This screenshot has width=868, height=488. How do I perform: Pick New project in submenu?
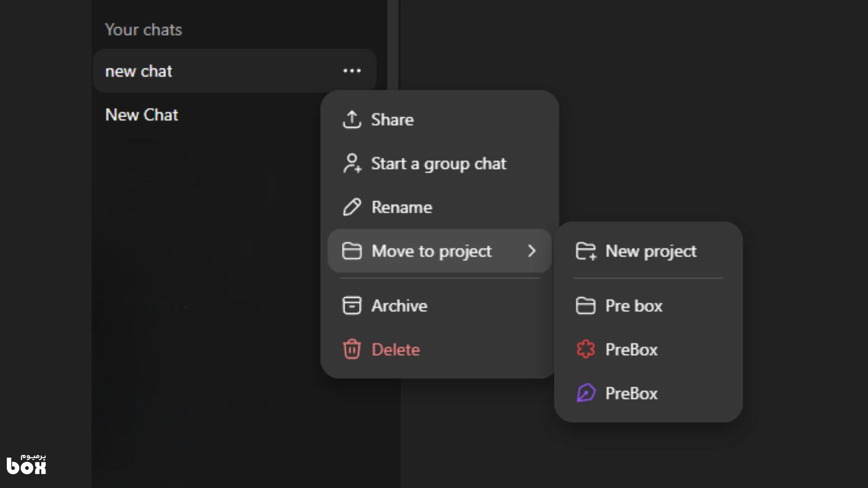point(651,251)
